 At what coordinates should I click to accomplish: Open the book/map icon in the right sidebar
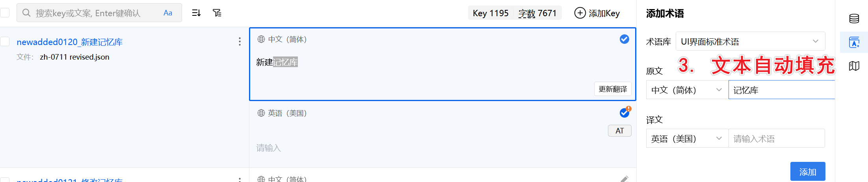pos(854,66)
